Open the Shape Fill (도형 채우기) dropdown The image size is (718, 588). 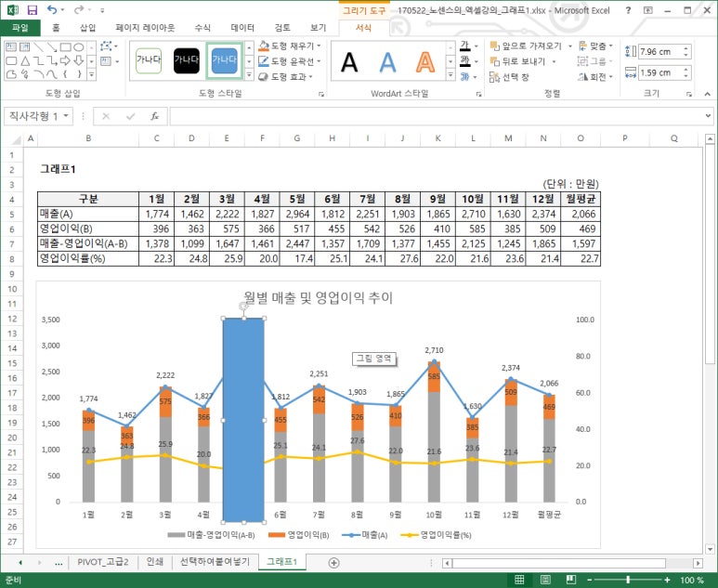pyautogui.click(x=291, y=45)
